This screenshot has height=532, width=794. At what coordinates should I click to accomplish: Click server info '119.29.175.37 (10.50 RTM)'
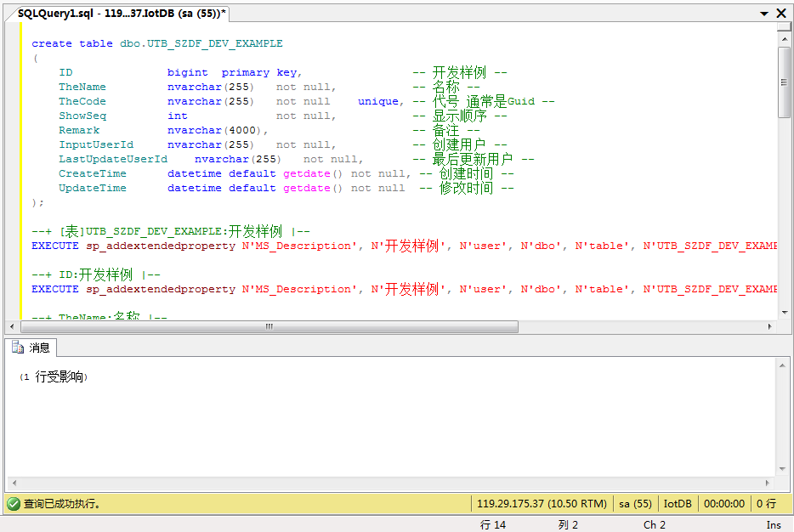542,504
